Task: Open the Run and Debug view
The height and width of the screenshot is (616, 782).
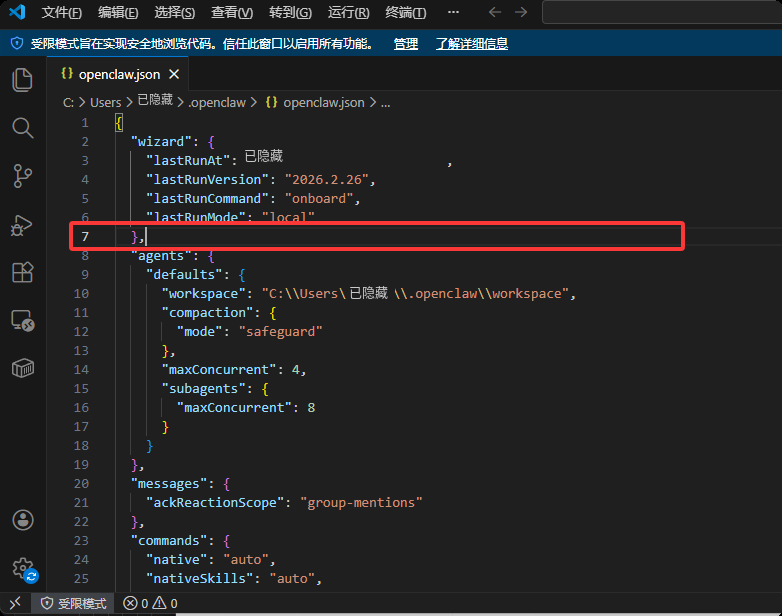Action: [21, 225]
